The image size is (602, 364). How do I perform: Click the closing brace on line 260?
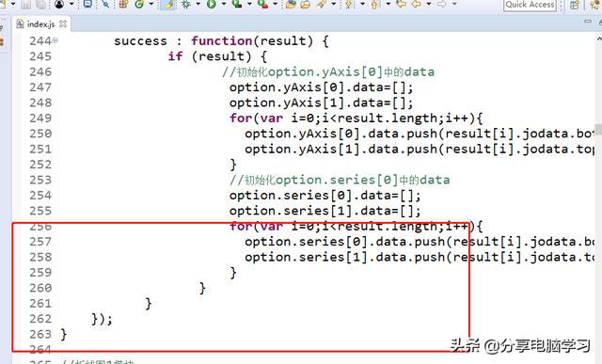(202, 288)
